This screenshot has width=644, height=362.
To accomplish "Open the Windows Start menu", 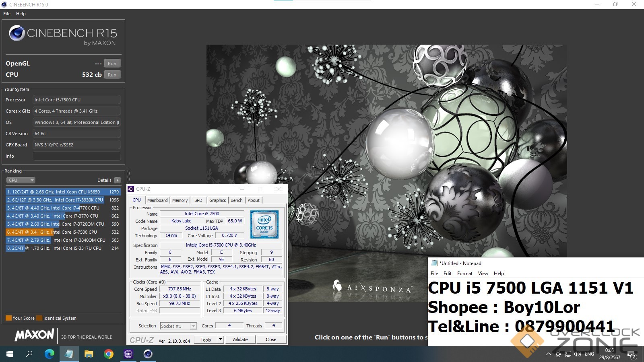I will [10, 354].
